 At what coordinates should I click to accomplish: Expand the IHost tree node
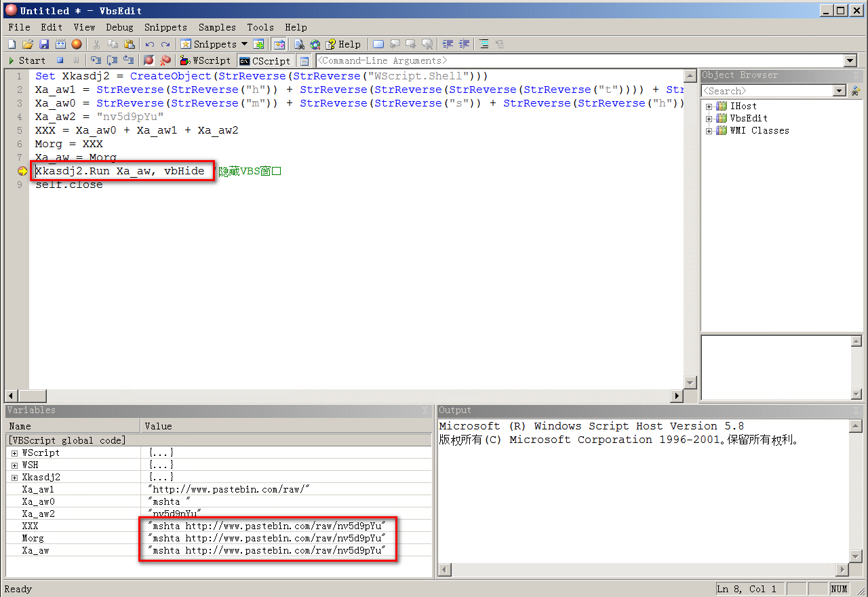click(x=709, y=106)
